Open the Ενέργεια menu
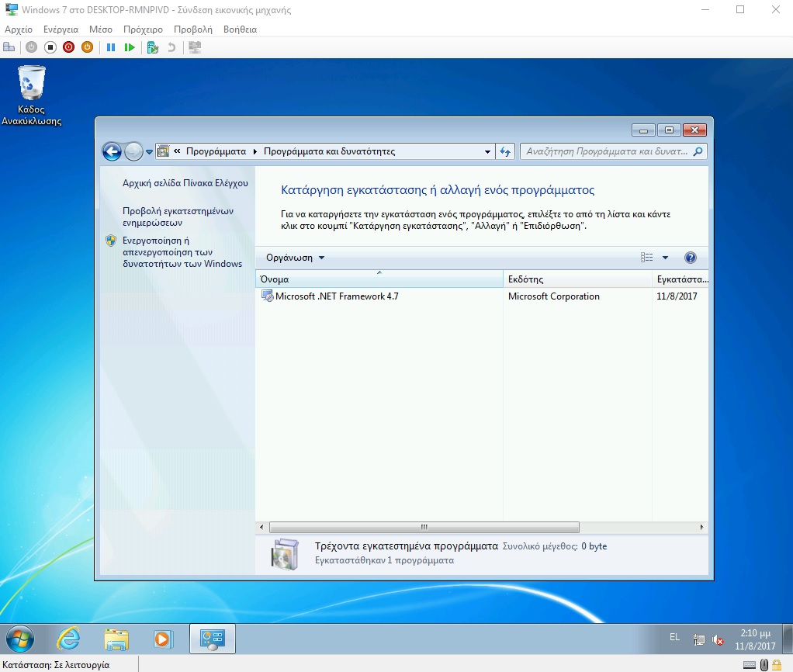The image size is (793, 672). [x=61, y=29]
